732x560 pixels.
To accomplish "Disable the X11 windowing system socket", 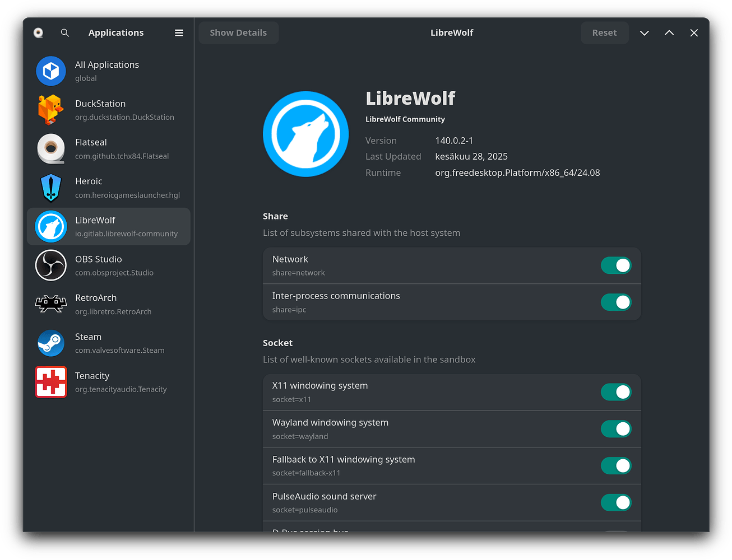I will (616, 392).
